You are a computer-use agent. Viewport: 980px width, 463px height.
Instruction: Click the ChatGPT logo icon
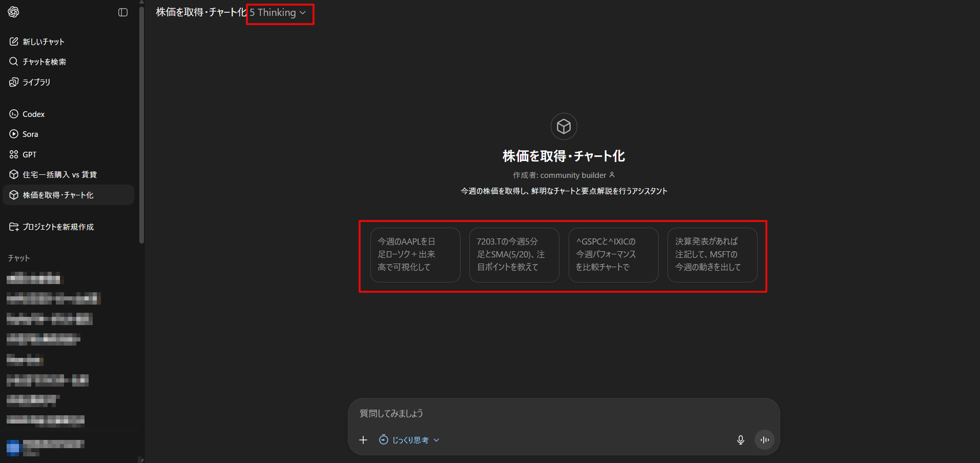pos(14,12)
